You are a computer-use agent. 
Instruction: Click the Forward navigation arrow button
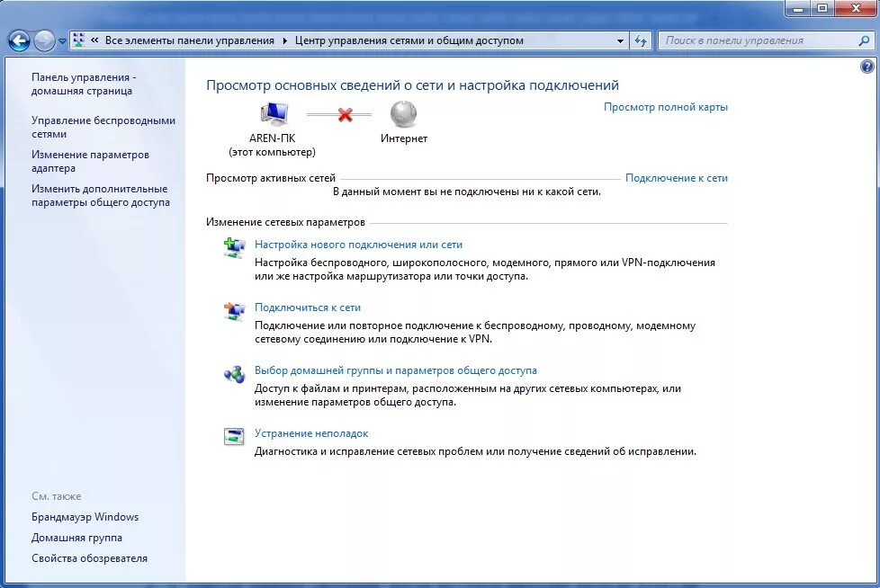click(x=44, y=41)
